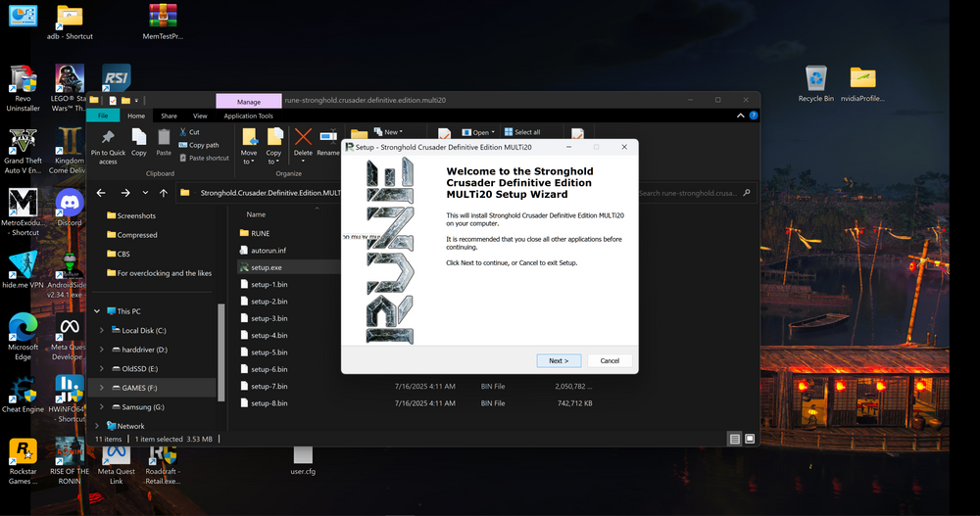Switch to large icons view in status bar
Viewport: 980px width, 516px height.
[750, 440]
